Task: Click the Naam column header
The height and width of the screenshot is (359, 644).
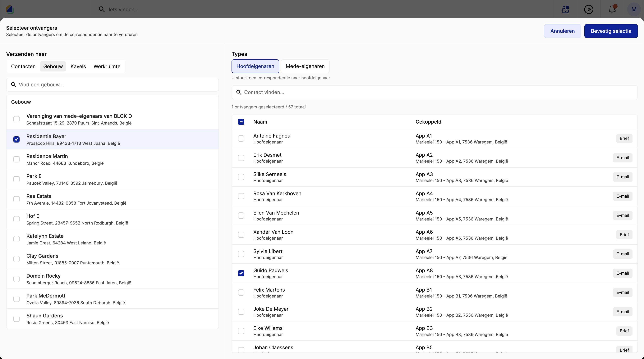Action: (x=260, y=122)
